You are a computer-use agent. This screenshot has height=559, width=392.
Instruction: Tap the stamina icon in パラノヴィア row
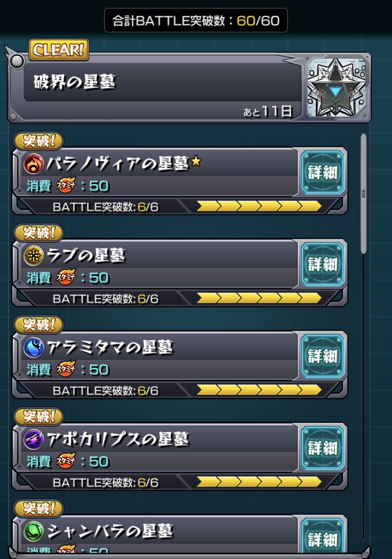pyautogui.click(x=66, y=185)
